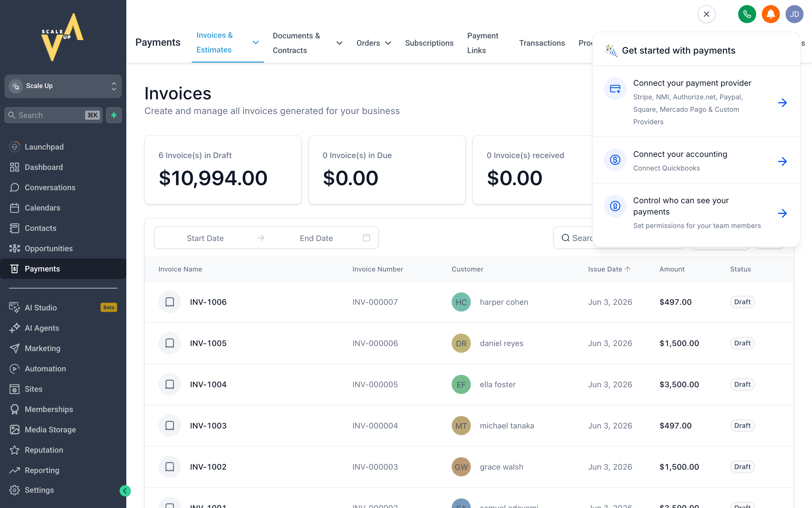Click the 0 Invoice(s) in Due card
The height and width of the screenshot is (508, 812).
[x=387, y=170]
